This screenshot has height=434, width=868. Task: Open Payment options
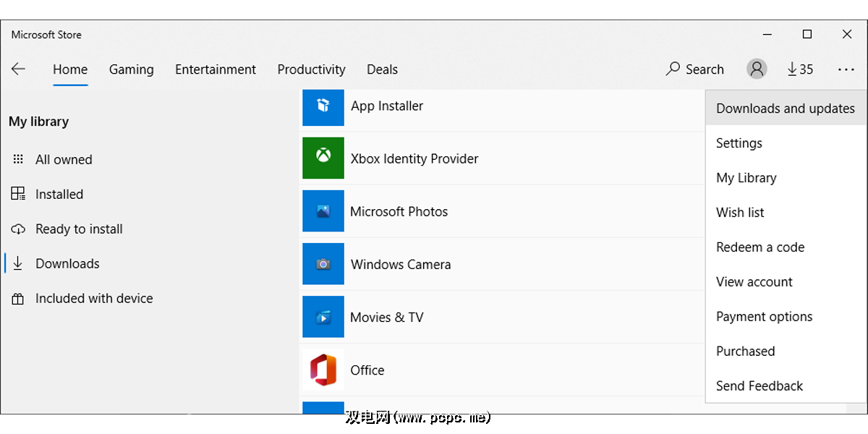point(786,317)
